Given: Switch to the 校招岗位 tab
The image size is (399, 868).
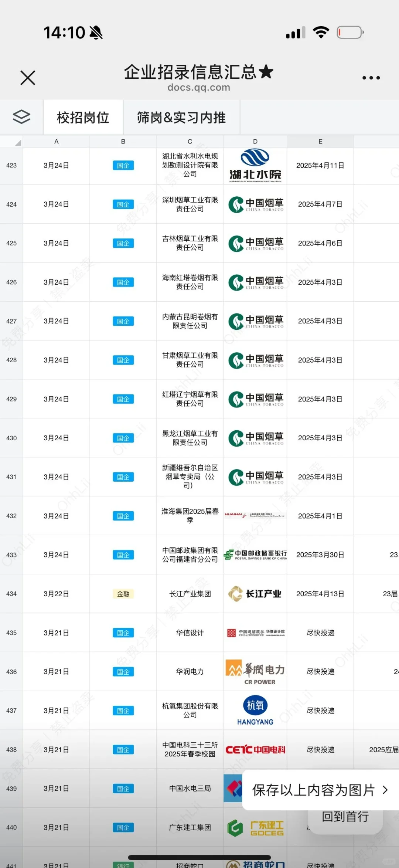Looking at the screenshot, I should (83, 118).
